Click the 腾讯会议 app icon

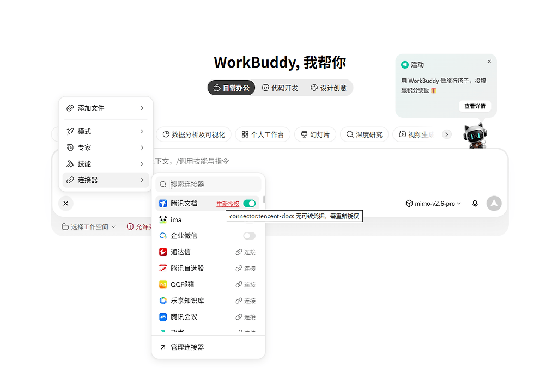[x=163, y=317]
